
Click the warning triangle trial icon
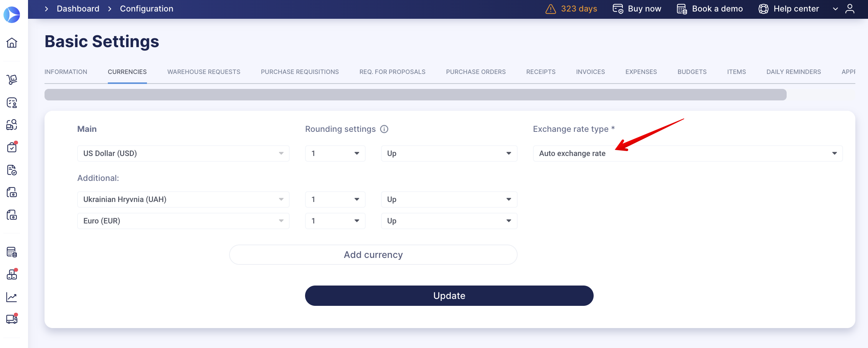pyautogui.click(x=551, y=9)
